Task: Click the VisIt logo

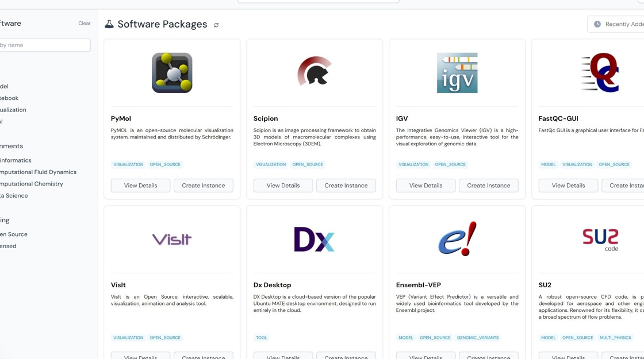Action: pos(172,239)
